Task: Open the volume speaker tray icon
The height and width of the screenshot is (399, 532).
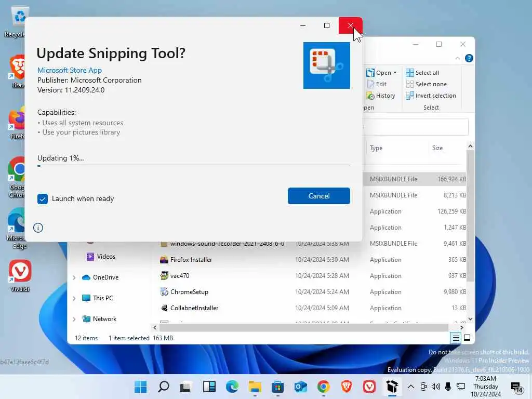Action: pyautogui.click(x=436, y=387)
